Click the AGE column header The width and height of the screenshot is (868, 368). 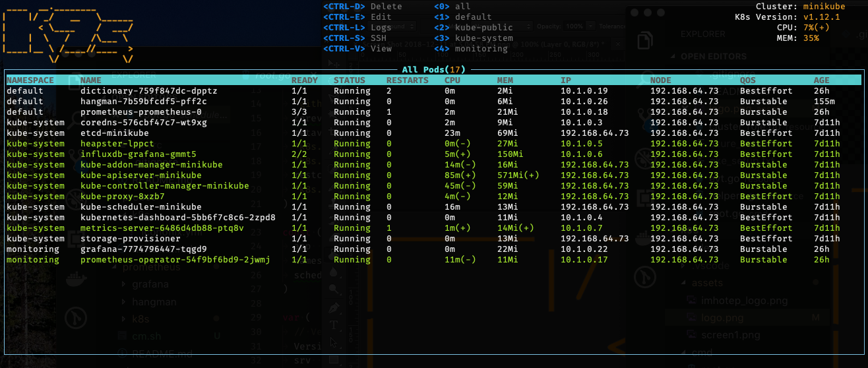(822, 80)
